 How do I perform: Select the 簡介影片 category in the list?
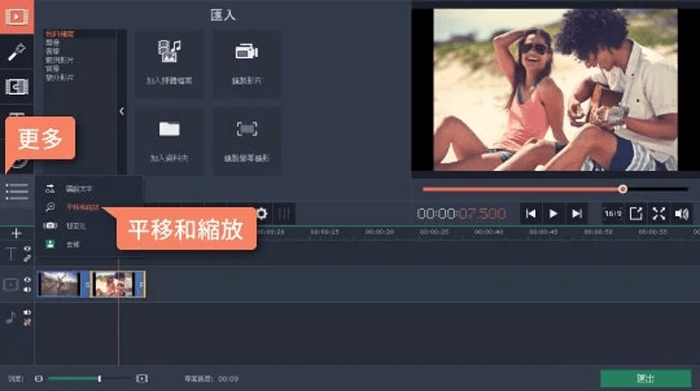click(x=59, y=77)
